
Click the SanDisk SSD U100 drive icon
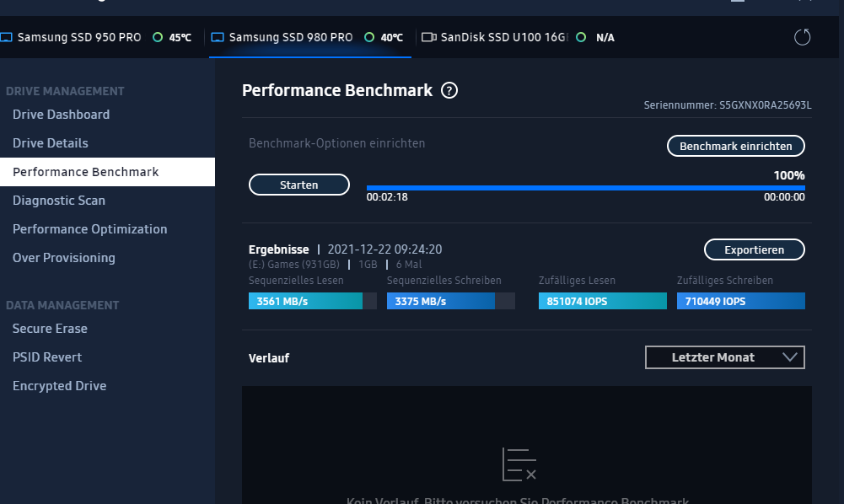pyautogui.click(x=429, y=37)
